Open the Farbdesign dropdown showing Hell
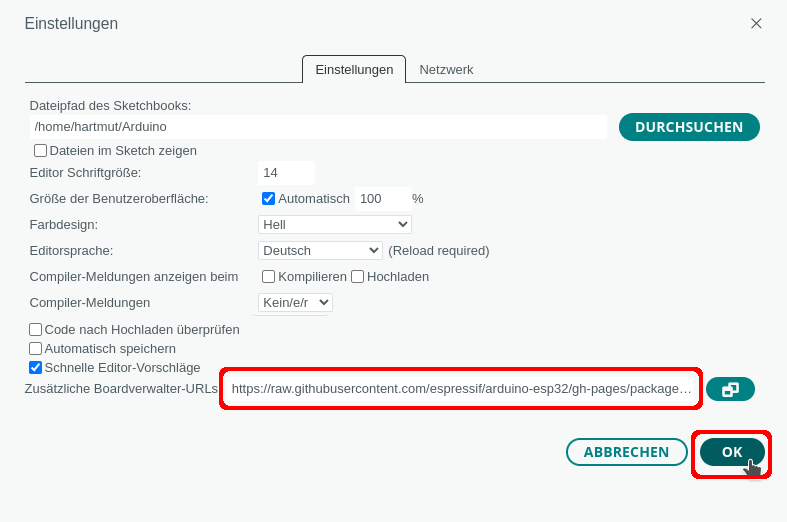This screenshot has height=522, width=787. pos(334,224)
